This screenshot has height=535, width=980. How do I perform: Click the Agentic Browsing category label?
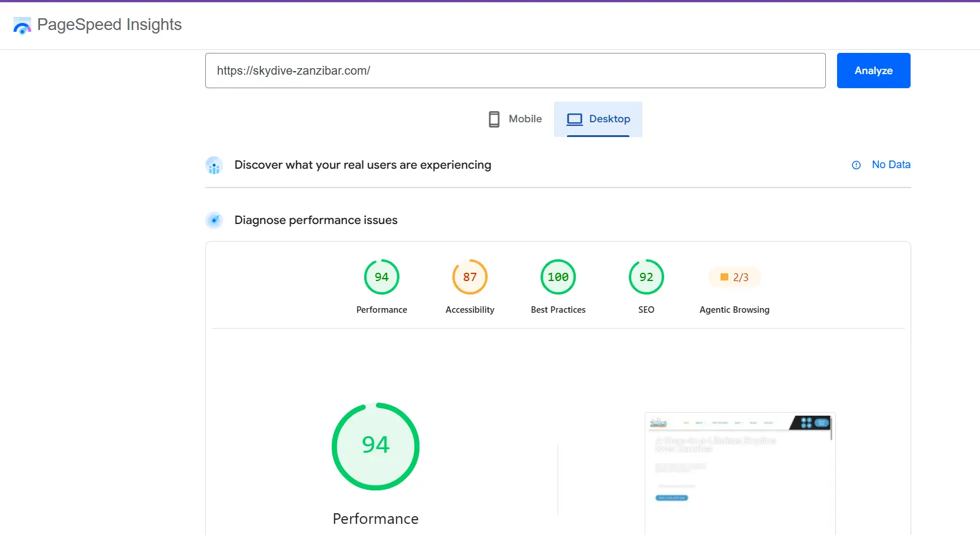pyautogui.click(x=735, y=310)
